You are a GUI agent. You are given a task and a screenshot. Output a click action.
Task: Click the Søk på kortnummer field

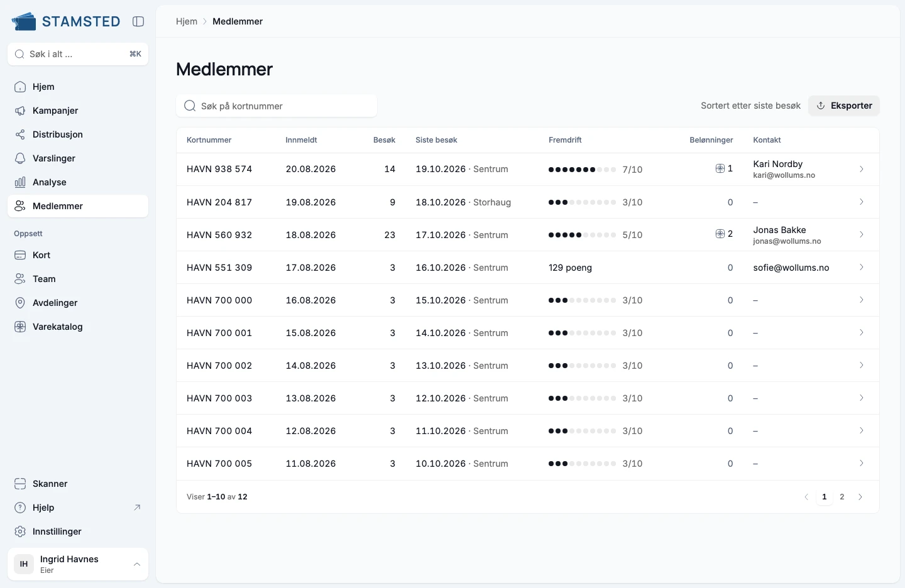click(x=277, y=106)
